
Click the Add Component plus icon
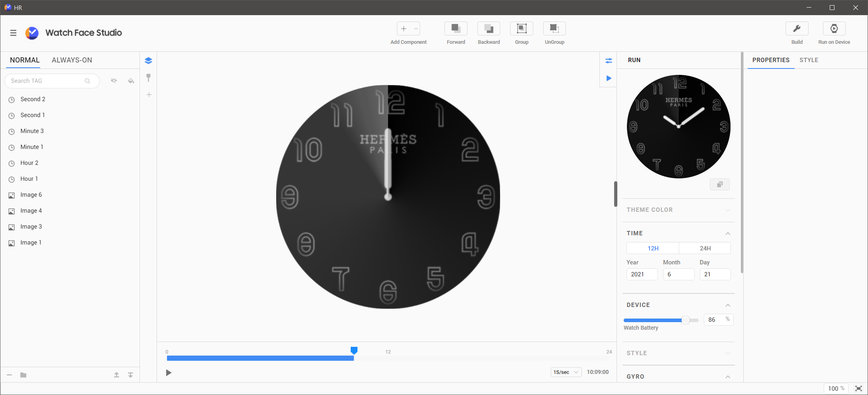[404, 29]
